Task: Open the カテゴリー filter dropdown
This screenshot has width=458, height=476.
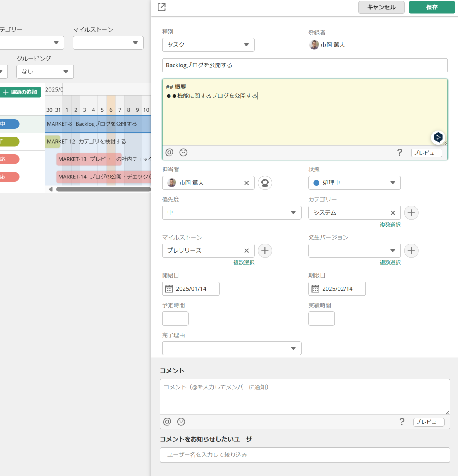Action: point(32,43)
